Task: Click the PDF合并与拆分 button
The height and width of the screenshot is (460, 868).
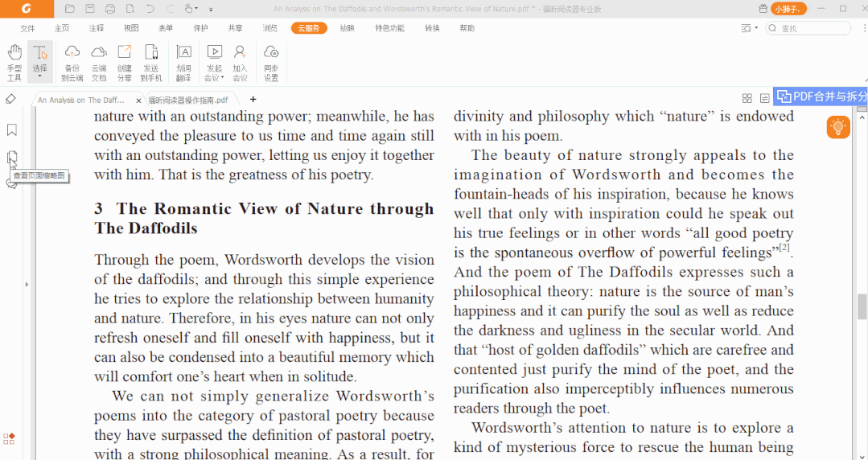Action: pos(822,97)
